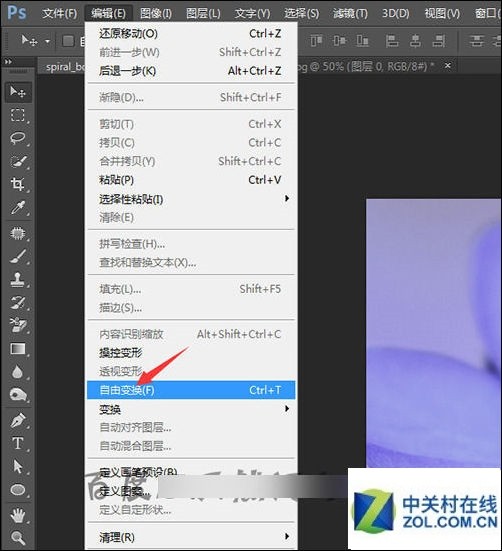Choose 定义画笔预设(B) menu entry
This screenshot has width=502, height=551.
tap(191, 472)
